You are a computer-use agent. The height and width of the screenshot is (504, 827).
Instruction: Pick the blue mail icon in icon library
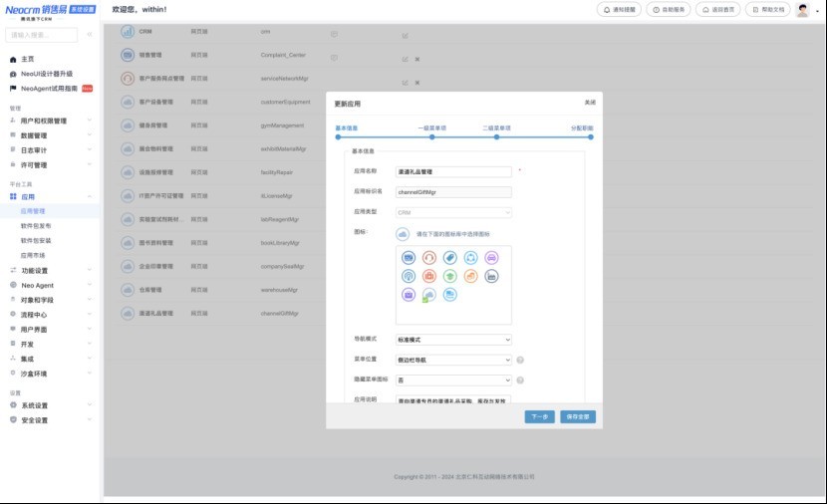(x=409, y=258)
